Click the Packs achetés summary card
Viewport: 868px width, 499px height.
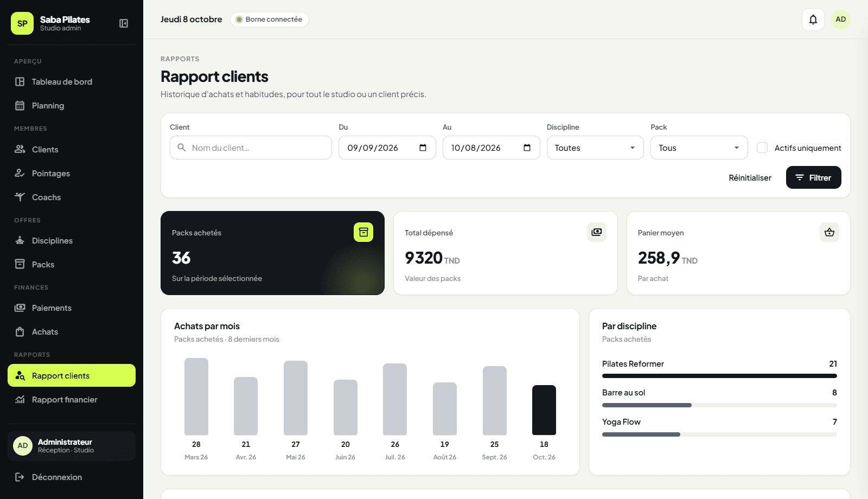click(x=272, y=253)
